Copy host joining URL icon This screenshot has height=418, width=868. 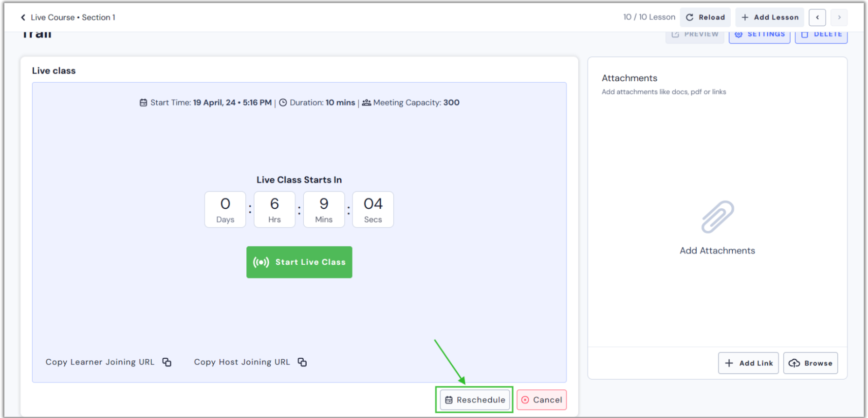(x=302, y=362)
